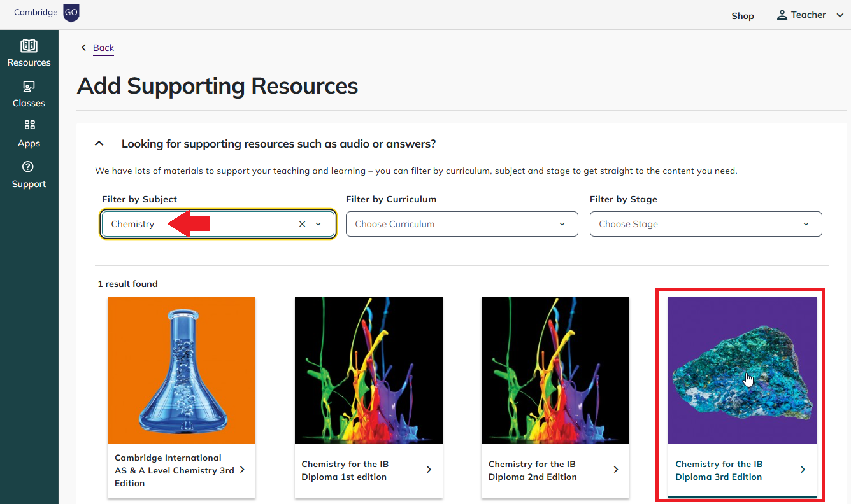Click the section heading about audio or answers
The width and height of the screenshot is (851, 504).
(278, 144)
